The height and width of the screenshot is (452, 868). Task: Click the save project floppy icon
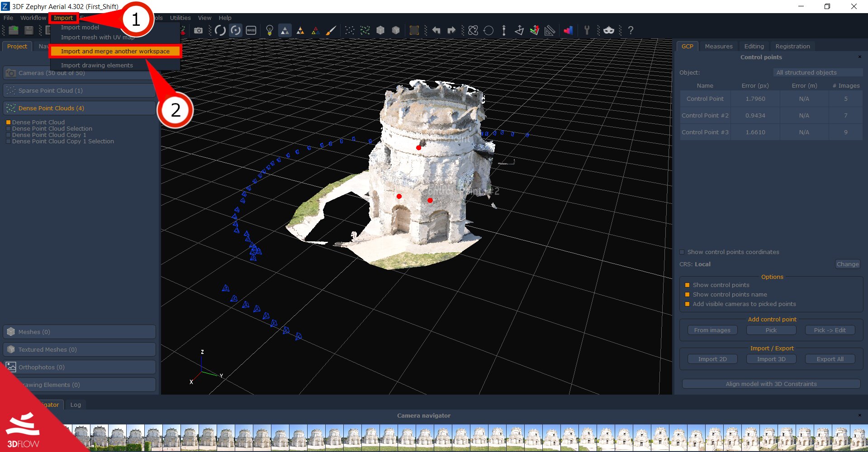point(28,30)
